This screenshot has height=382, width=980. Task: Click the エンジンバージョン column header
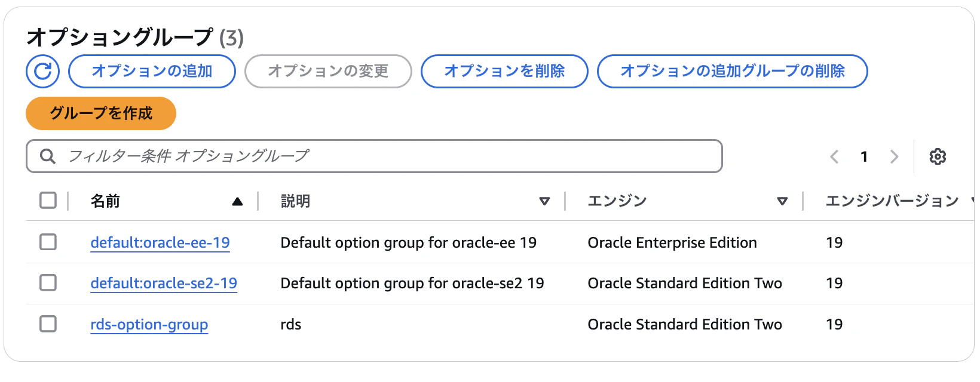click(x=892, y=201)
